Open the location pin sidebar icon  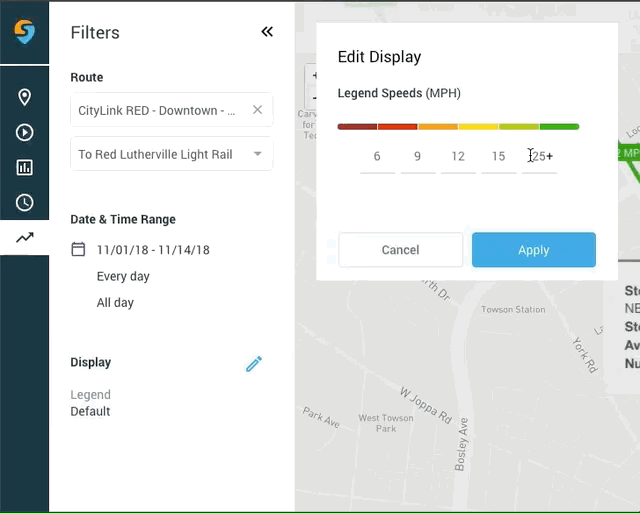click(24, 97)
